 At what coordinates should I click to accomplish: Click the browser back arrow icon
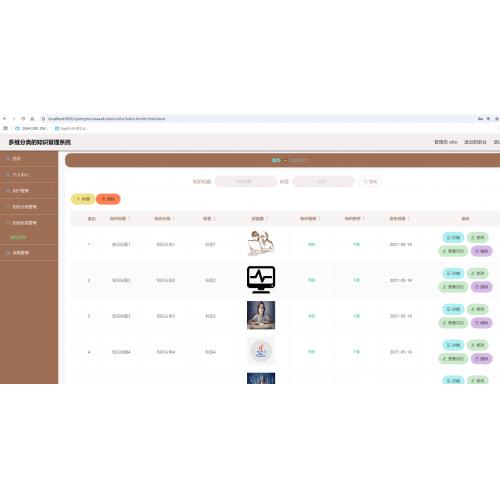4,119
